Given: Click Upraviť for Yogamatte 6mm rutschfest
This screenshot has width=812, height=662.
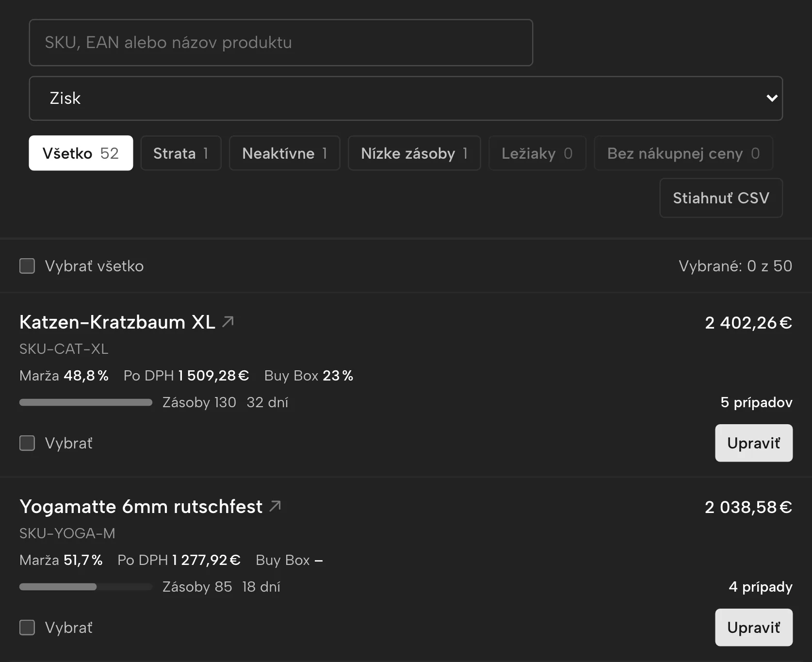Looking at the screenshot, I should [x=754, y=628].
